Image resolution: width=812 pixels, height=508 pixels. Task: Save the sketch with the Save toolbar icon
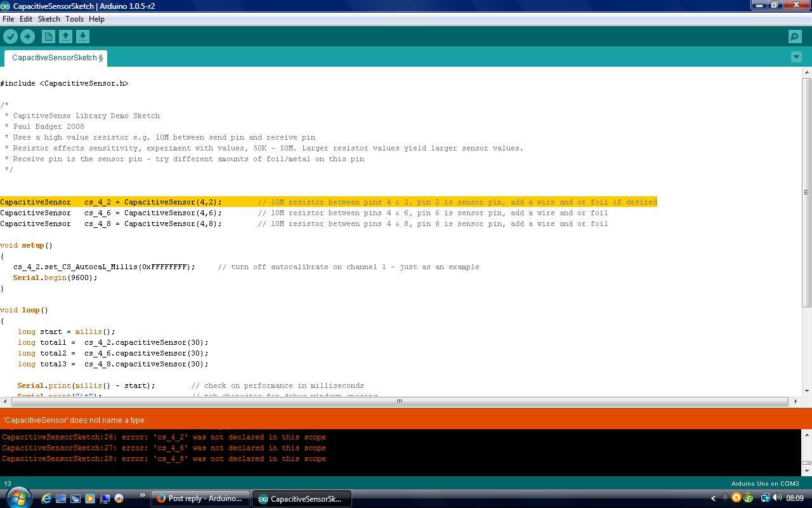pyautogui.click(x=83, y=36)
